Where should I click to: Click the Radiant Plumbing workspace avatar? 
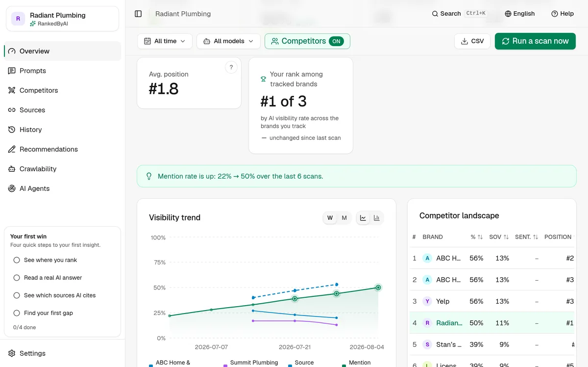(x=18, y=19)
